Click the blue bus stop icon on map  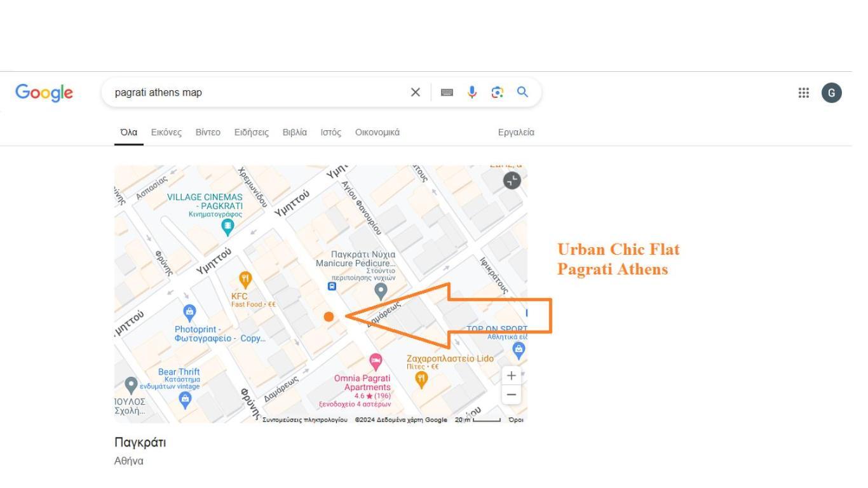tap(332, 287)
